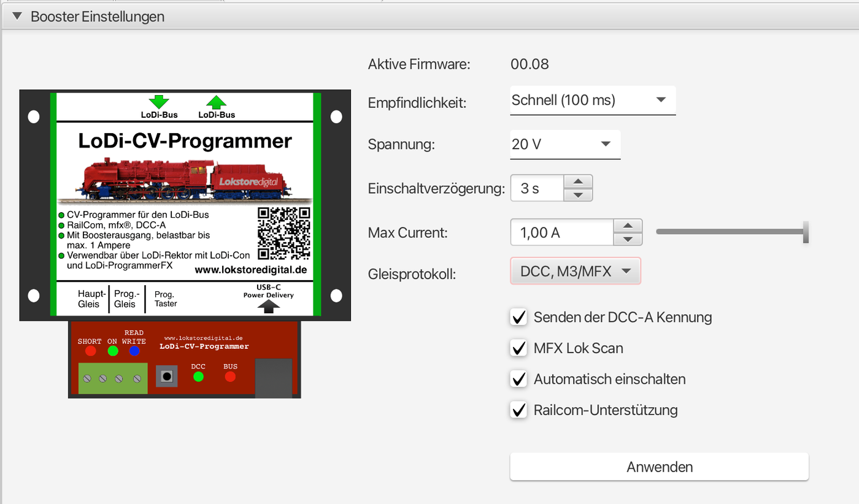859x504 pixels.
Task: Click the Prog.-Gleis label on device
Action: point(126,299)
